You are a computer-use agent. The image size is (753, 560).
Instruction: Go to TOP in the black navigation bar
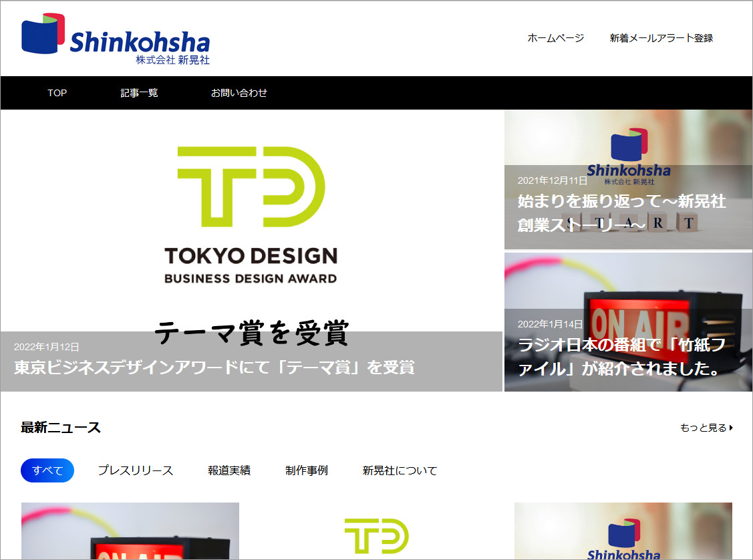point(57,93)
